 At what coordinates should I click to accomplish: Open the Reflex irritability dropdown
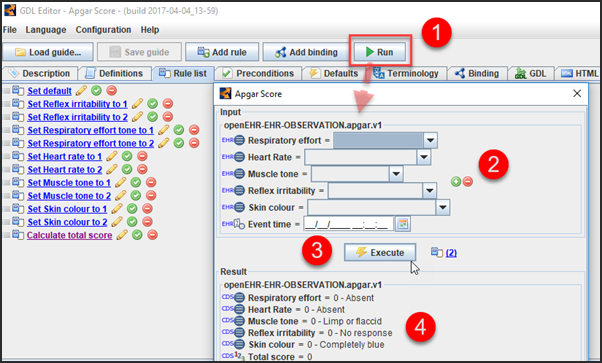[x=429, y=191]
